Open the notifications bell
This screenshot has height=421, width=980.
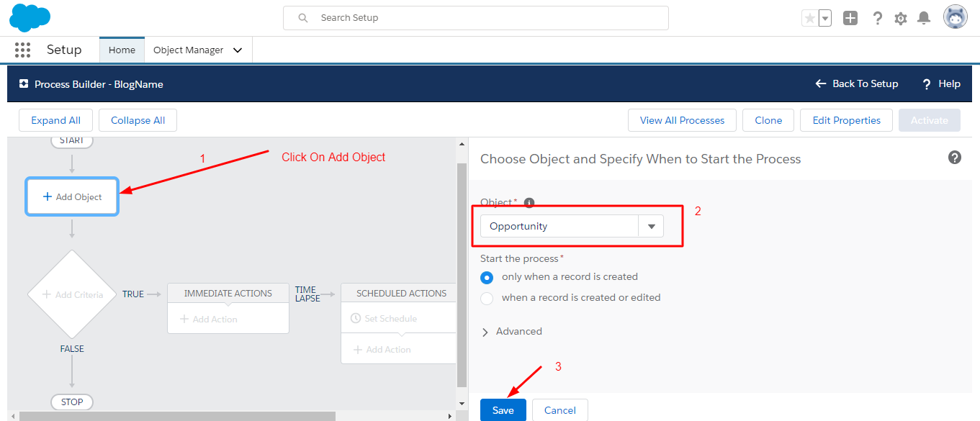924,18
